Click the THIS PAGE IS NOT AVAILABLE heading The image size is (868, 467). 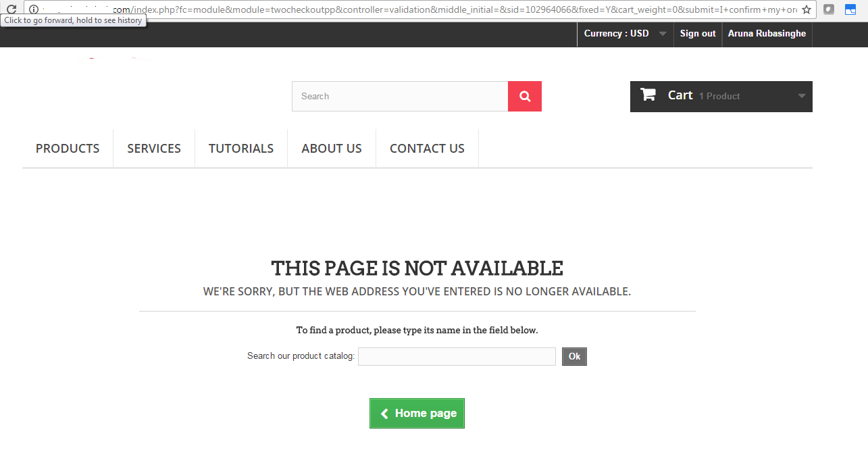417,268
